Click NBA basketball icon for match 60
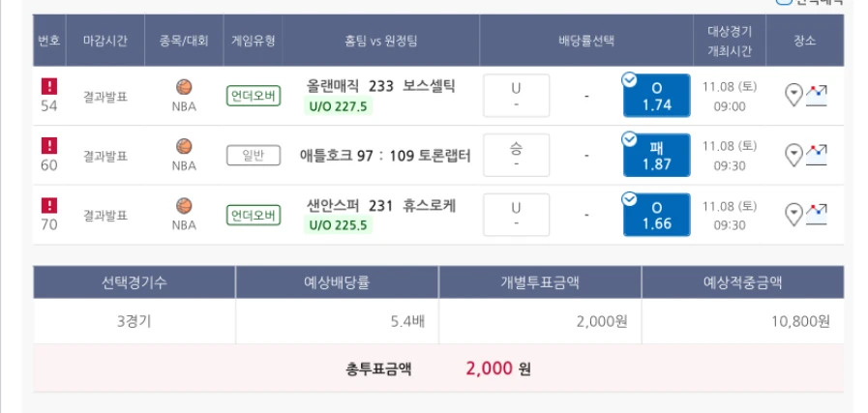Viewport: 868px width, 413px height. point(184,147)
